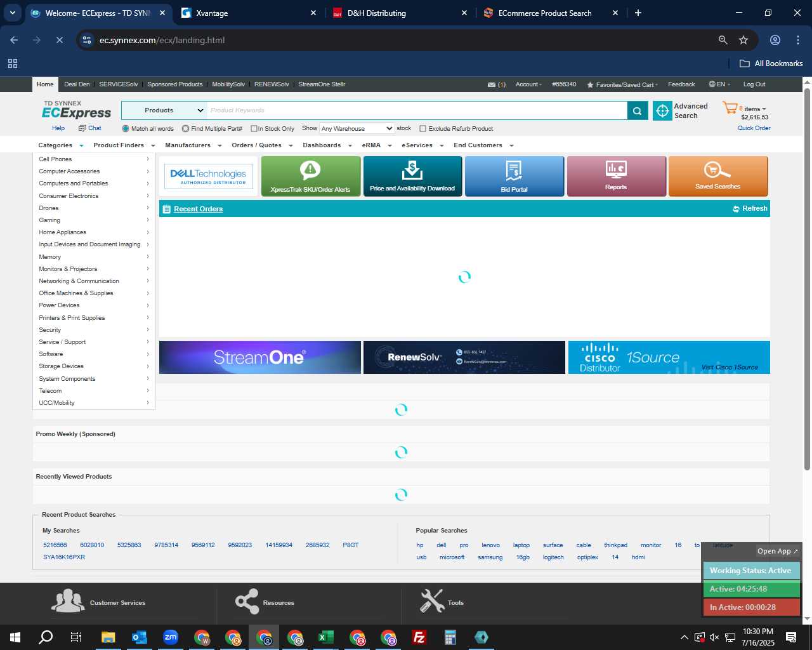The image size is (812, 650).
Task: Open the Deal Den link
Action: pyautogui.click(x=77, y=84)
